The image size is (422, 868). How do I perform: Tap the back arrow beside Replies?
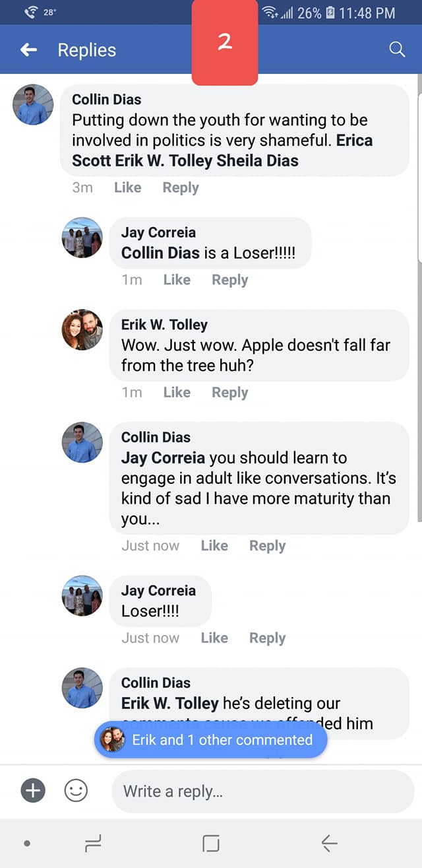point(28,50)
